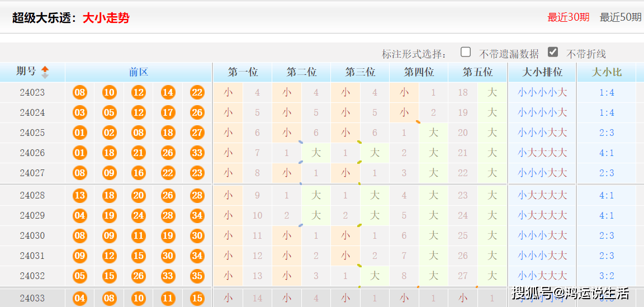Image resolution: width=644 pixels, height=307 pixels.
Task: Switch to 最近50期 view
Action: point(621,17)
